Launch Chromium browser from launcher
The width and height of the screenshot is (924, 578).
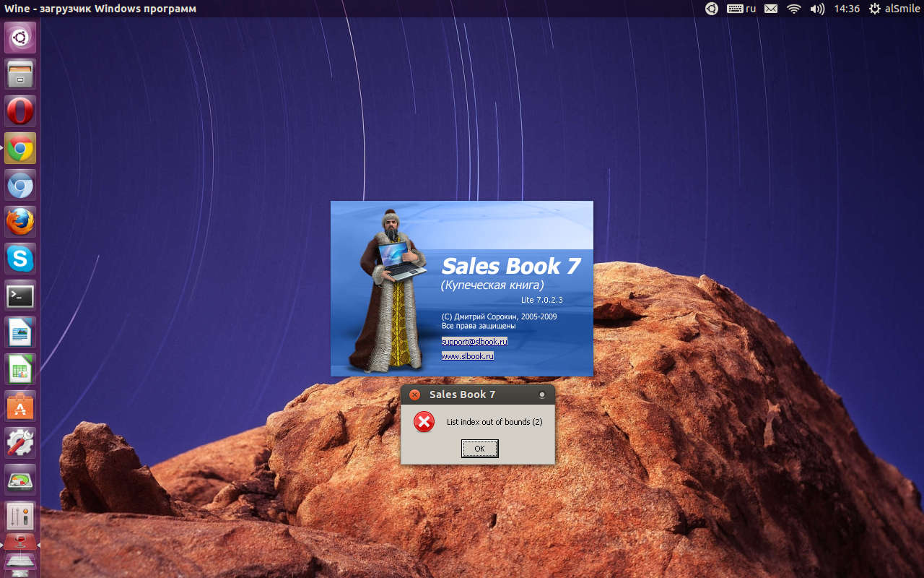tap(20, 186)
